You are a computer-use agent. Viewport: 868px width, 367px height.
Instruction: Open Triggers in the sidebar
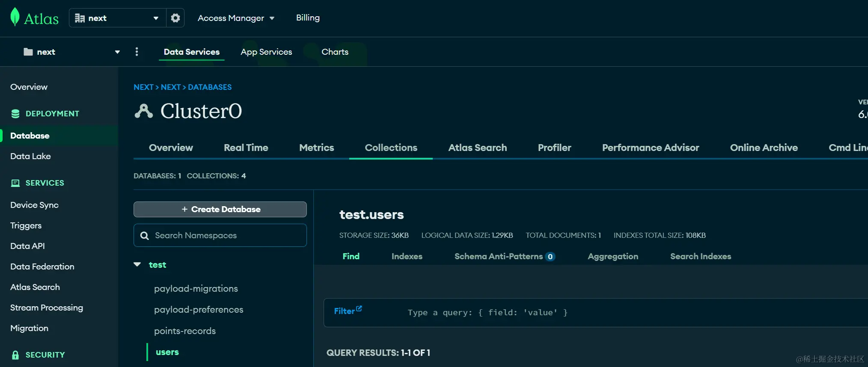[x=26, y=225]
